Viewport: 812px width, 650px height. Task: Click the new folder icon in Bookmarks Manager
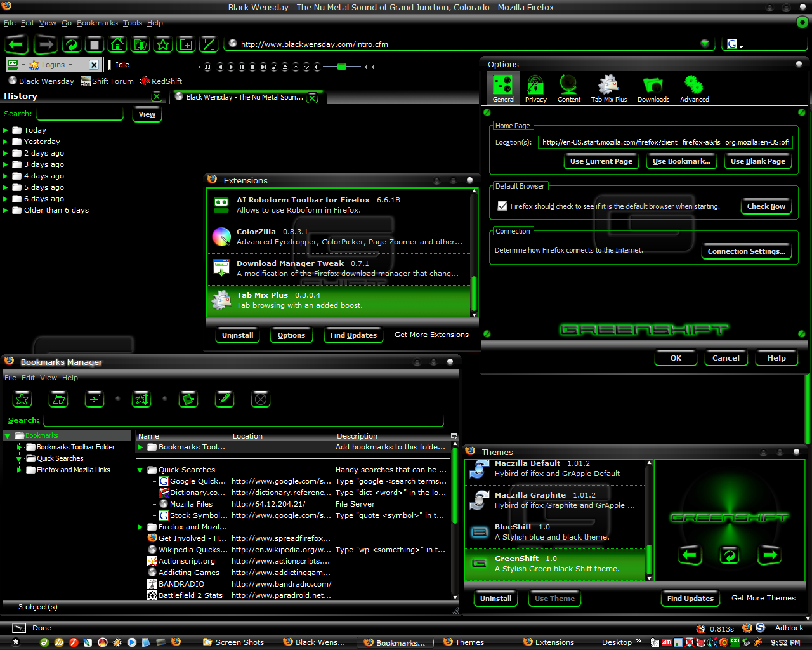pyautogui.click(x=58, y=399)
